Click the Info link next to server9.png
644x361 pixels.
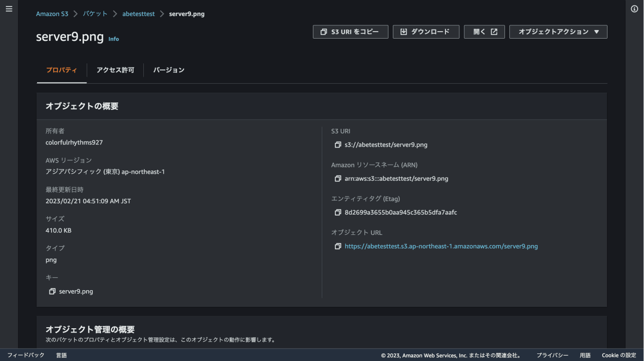pos(114,39)
